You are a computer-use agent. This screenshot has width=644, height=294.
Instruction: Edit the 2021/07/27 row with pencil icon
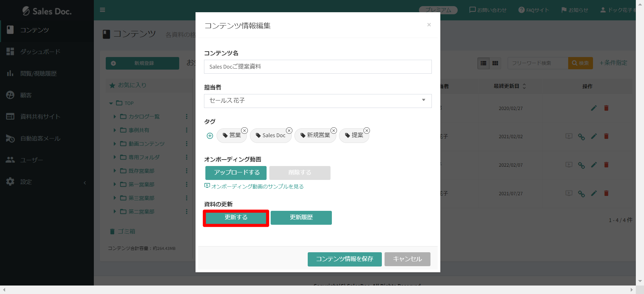594,193
